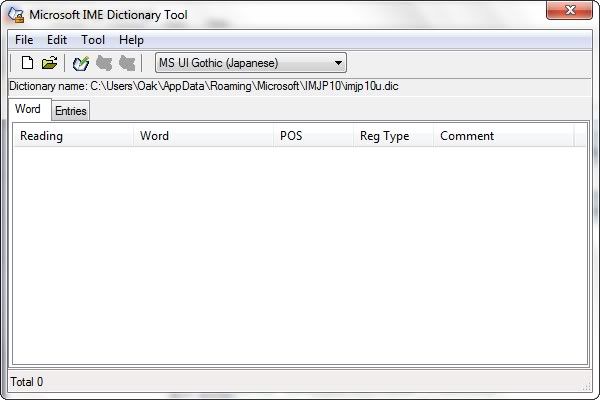Click the IME Dictionary Tool title bar icon
Viewport: 600px width, 400px height.
tap(16, 15)
